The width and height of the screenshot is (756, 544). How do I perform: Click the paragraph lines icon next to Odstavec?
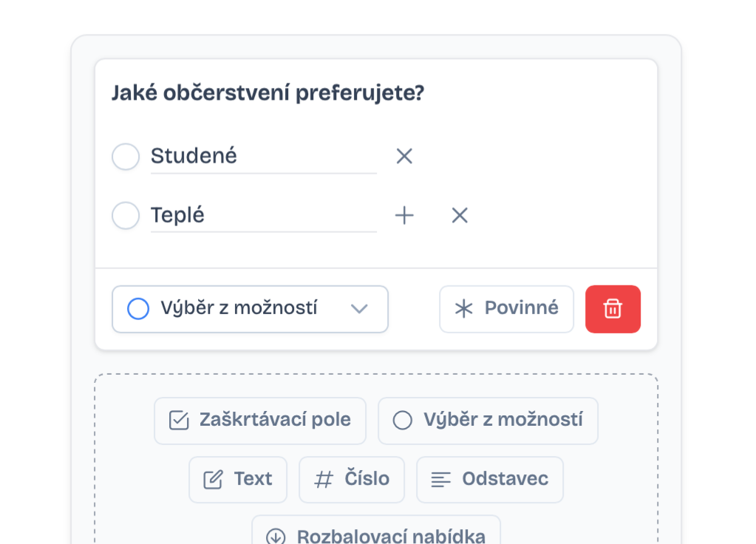pyautogui.click(x=441, y=479)
